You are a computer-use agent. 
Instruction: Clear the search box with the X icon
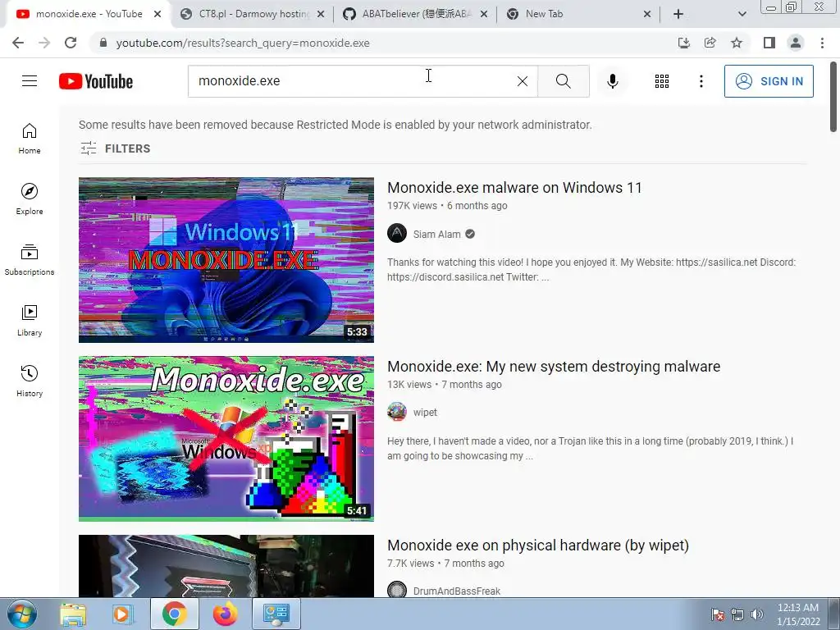tap(523, 81)
